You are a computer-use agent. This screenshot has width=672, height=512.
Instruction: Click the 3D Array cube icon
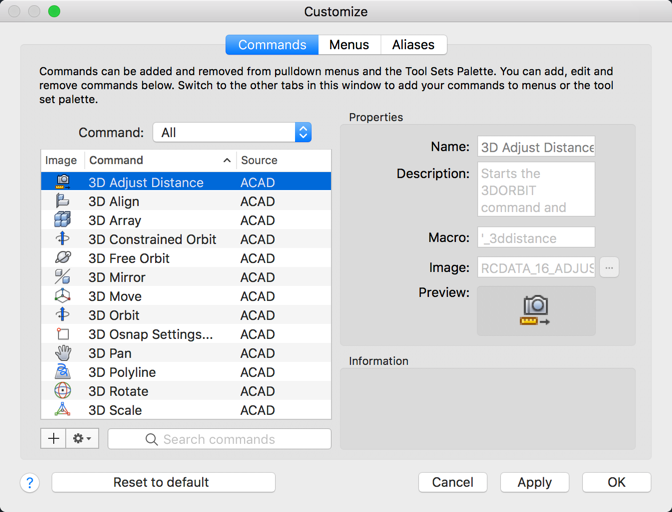click(x=62, y=220)
